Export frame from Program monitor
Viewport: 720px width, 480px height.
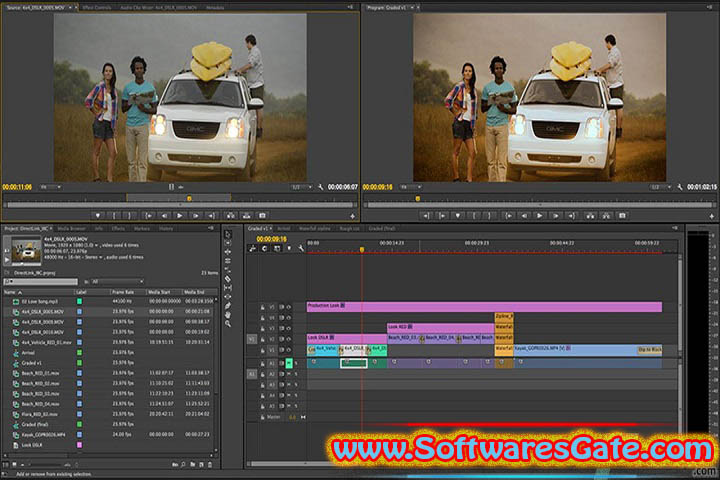click(622, 215)
